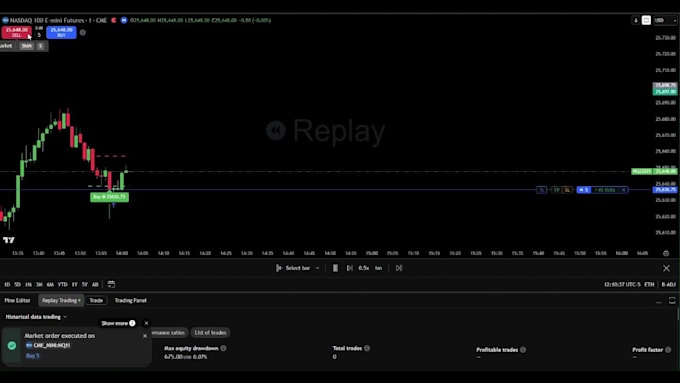Click the red SELL price button
This screenshot has width=680, height=383.
pos(16,32)
